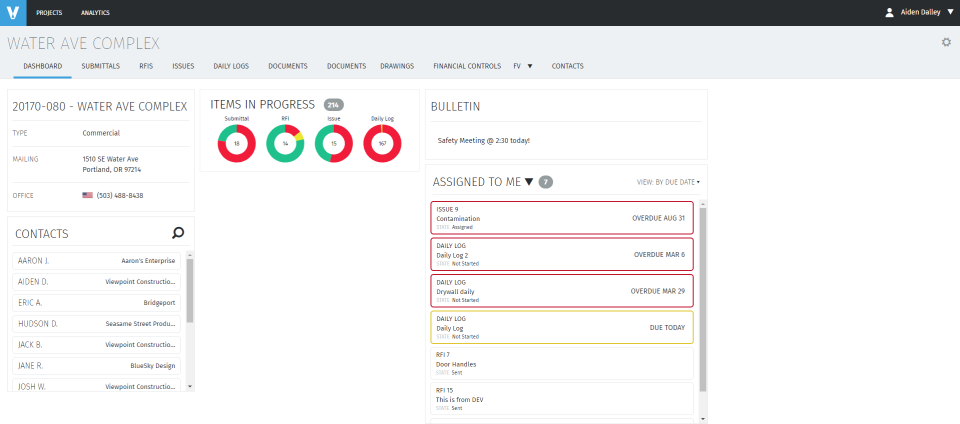This screenshot has height=424, width=960.
Task: Open RFI 15 This is from DEV
Action: coord(562,399)
